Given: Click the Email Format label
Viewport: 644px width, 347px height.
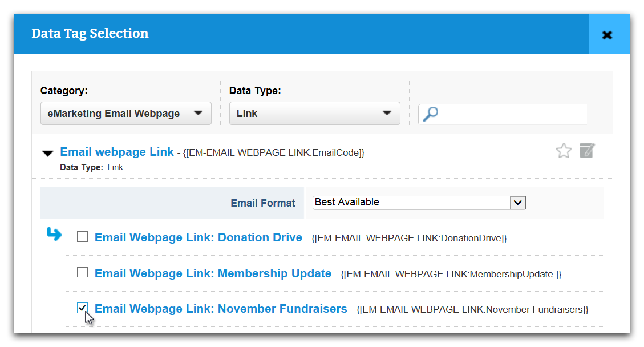Looking at the screenshot, I should pyautogui.click(x=263, y=203).
